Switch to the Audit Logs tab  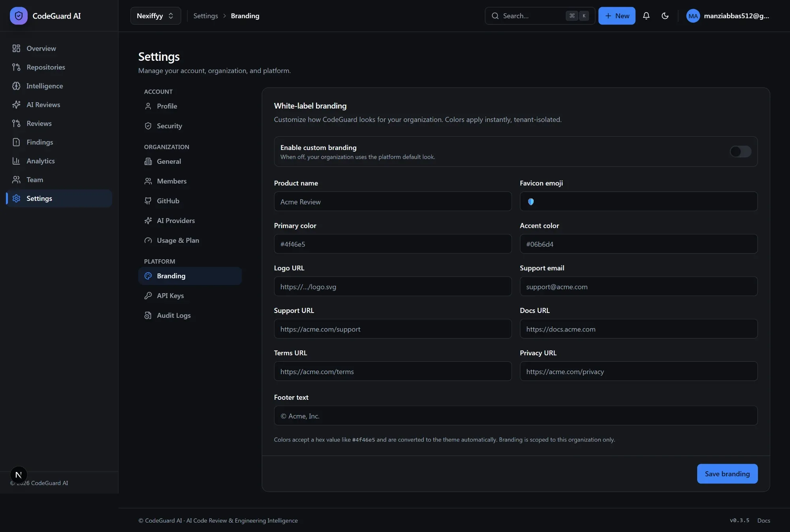(x=190, y=315)
